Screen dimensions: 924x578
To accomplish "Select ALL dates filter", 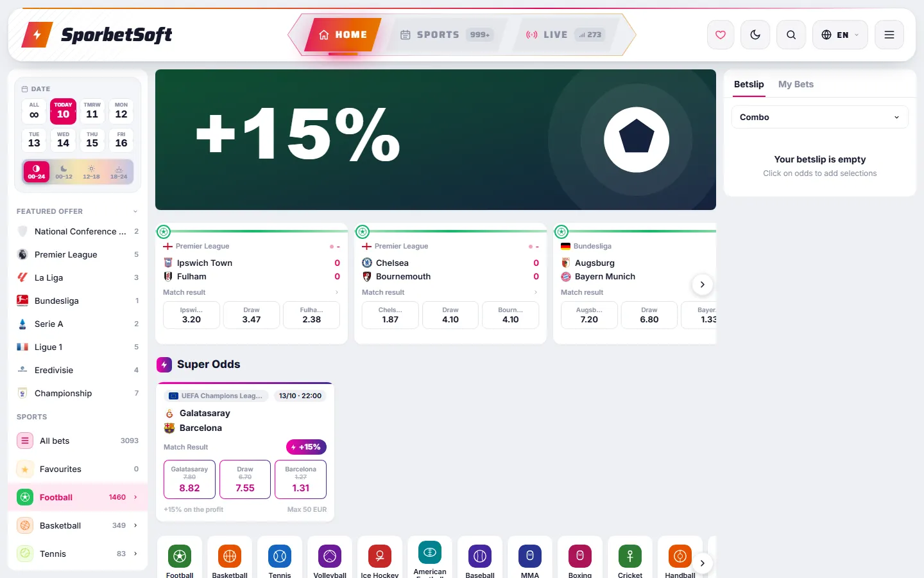I will pos(34,111).
